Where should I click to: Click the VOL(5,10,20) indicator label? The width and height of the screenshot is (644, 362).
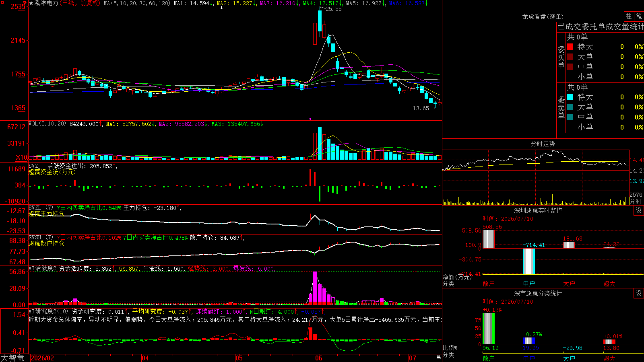pyautogui.click(x=47, y=123)
